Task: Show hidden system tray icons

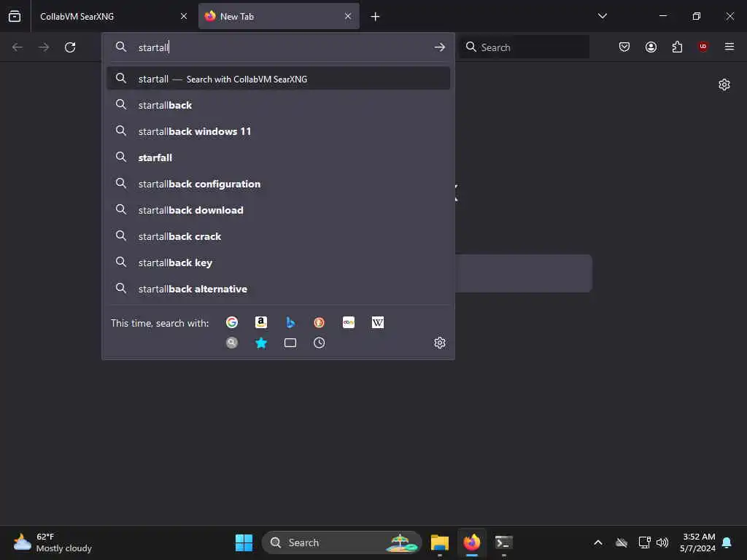Action: [598, 542]
